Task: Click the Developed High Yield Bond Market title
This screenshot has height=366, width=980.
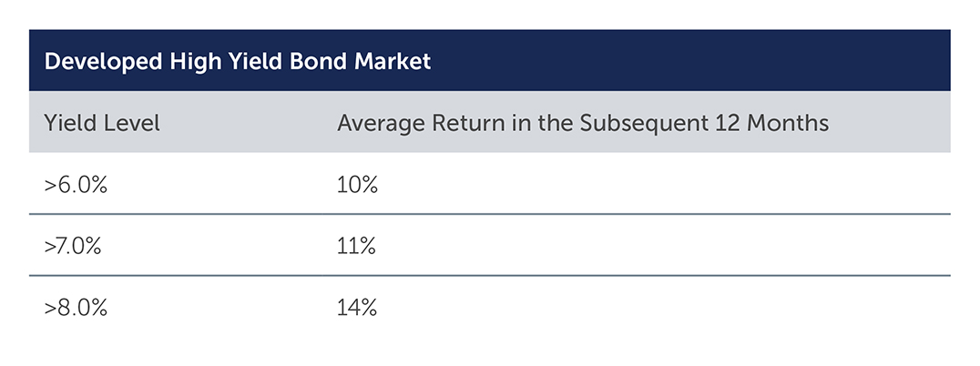Action: [238, 62]
